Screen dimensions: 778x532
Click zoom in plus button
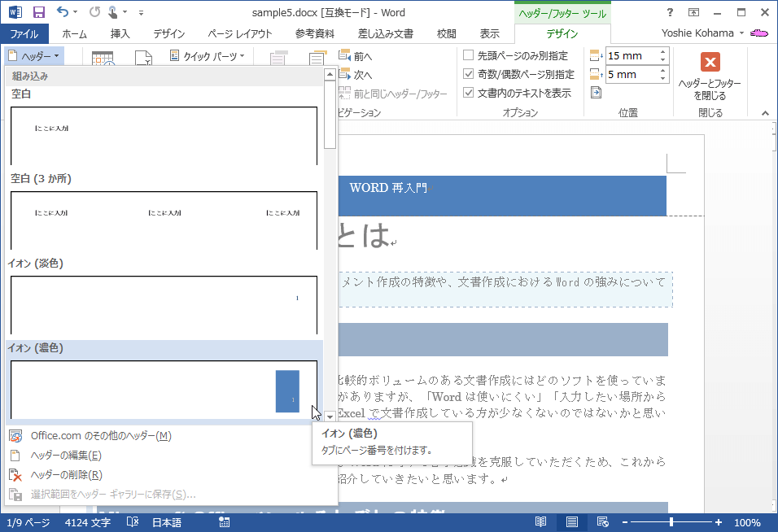[719, 522]
